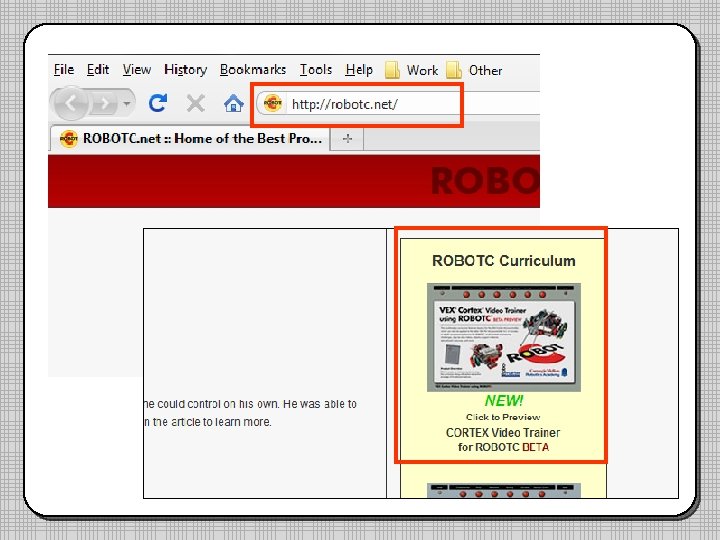This screenshot has height=540, width=720.
Task: Go forward with the Forward arrow button
Action: point(105,103)
